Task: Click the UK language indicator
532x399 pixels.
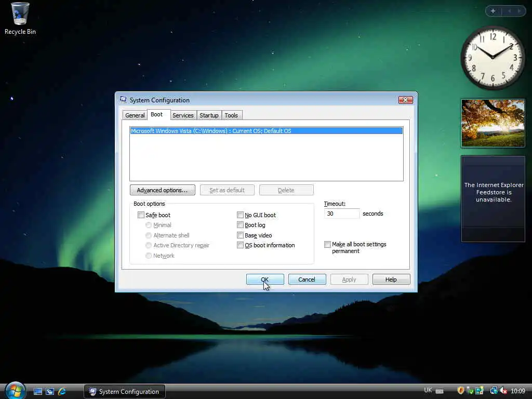Action: coord(428,390)
